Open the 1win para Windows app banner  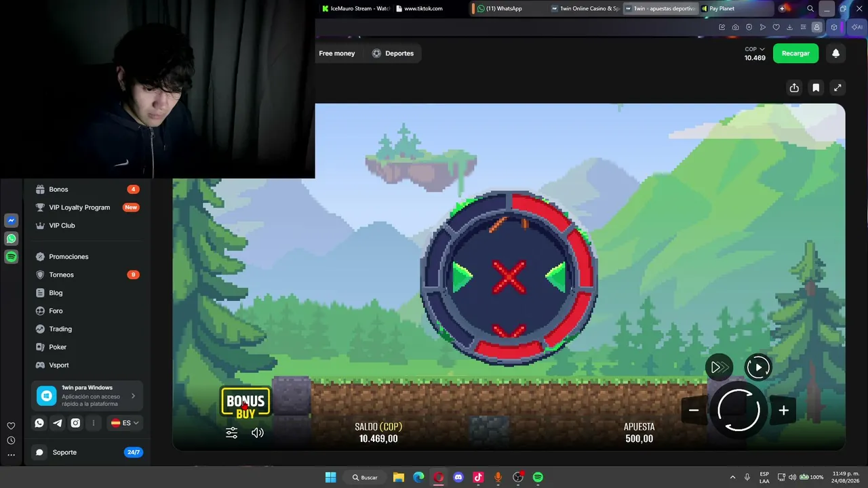click(87, 396)
